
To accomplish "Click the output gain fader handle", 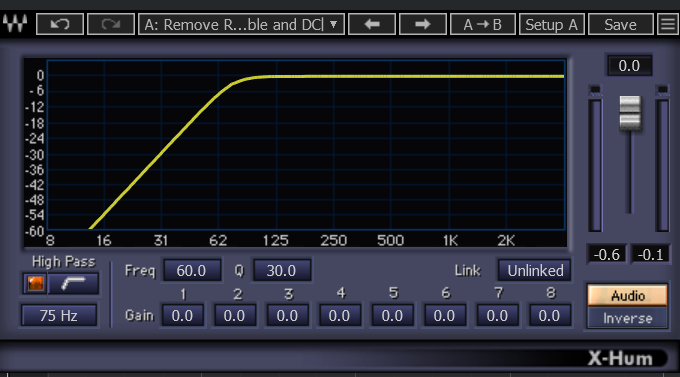I will 630,113.
